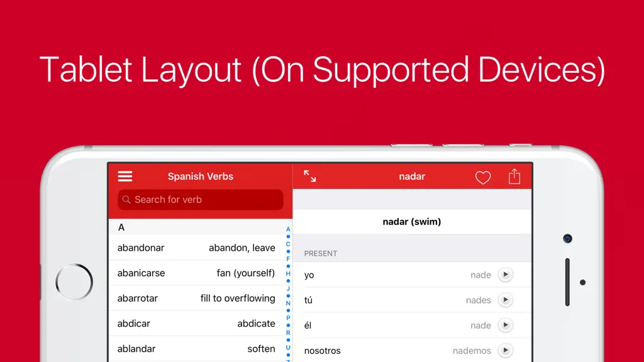Select abanicarse in the verb list
Screen dimensions: 644x362
196,273
